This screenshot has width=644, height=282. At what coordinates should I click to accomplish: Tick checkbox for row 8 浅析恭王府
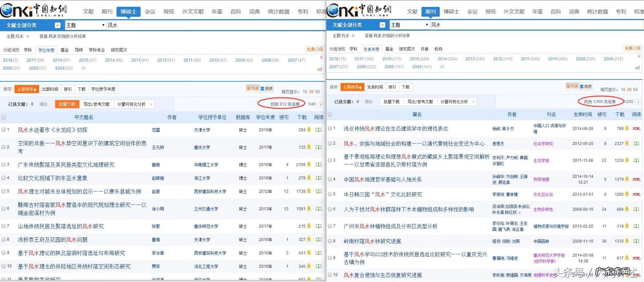4,239
